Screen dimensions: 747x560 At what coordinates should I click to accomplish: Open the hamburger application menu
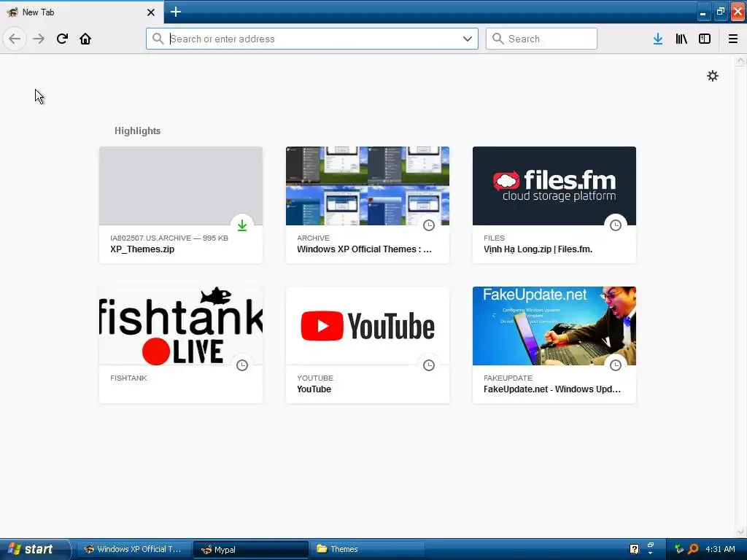(x=733, y=39)
